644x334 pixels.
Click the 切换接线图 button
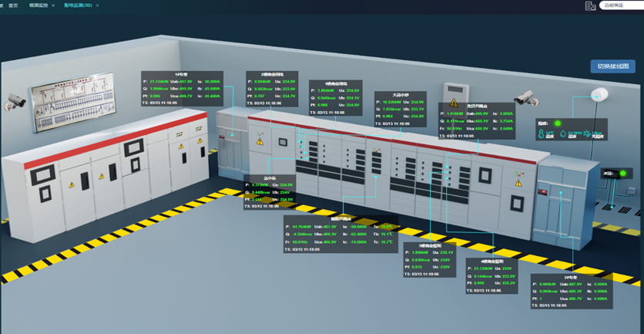tap(612, 66)
